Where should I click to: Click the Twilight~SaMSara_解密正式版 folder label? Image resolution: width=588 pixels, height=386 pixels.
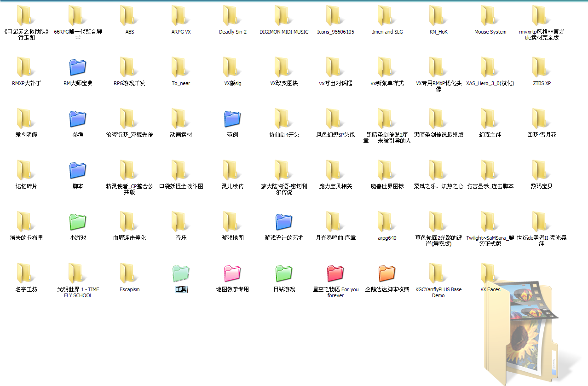point(490,241)
